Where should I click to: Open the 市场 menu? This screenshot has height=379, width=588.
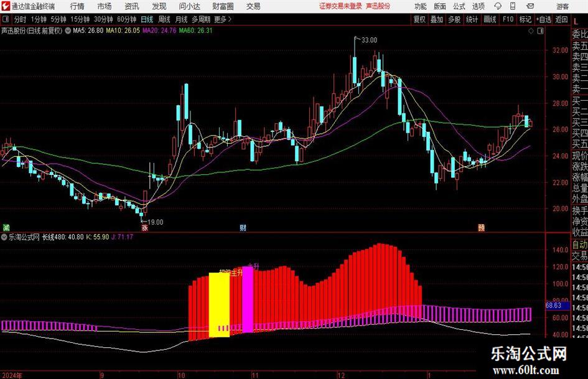pos(105,6)
